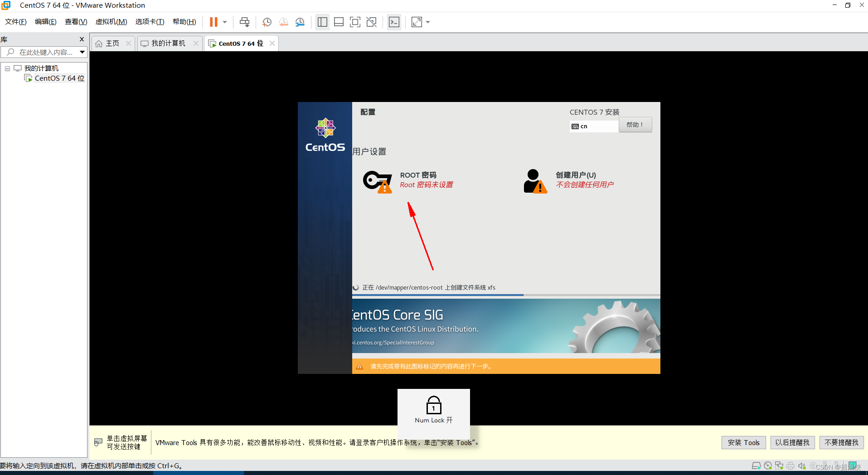Toggle the library sidebar view
The width and height of the screenshot is (868, 475).
322,22
